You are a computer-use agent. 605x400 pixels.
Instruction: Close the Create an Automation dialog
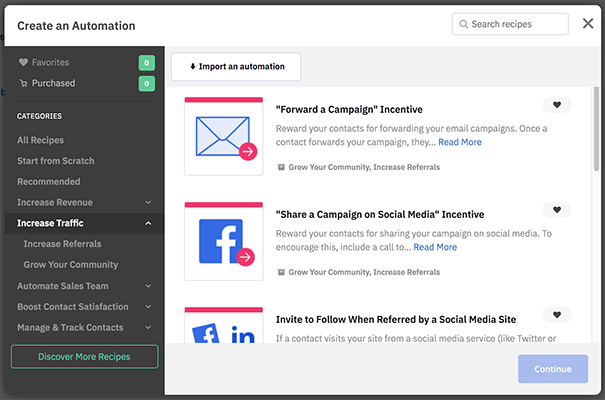[588, 23]
